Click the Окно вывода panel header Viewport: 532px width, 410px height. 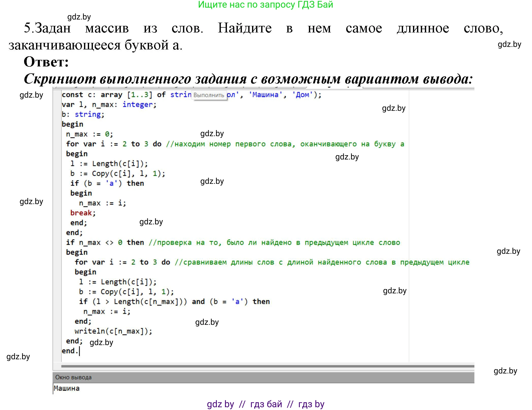(x=73, y=377)
